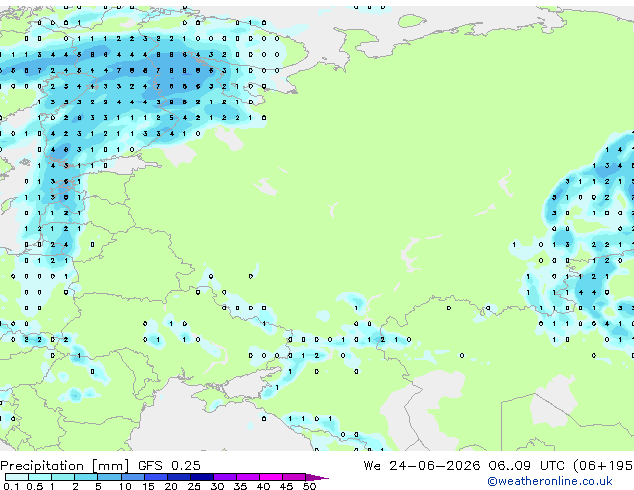The image size is (634, 490).
Task: Click the '0.1' legend scale label
Action: point(11,486)
